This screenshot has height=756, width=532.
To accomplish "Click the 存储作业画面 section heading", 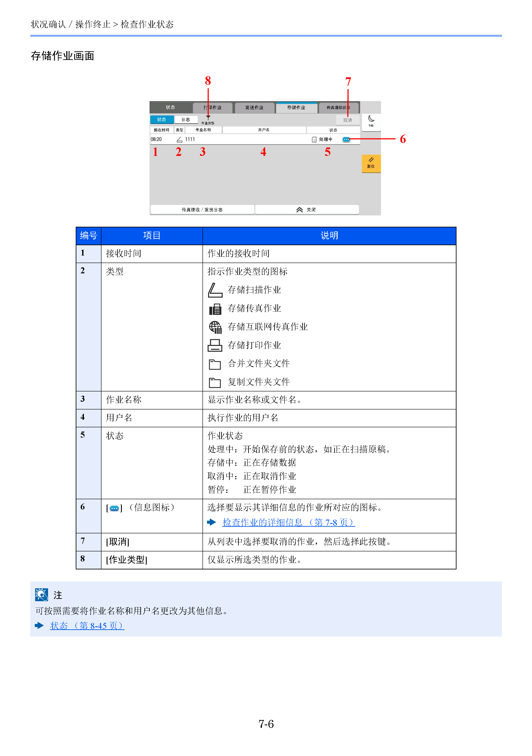I will coord(62,56).
